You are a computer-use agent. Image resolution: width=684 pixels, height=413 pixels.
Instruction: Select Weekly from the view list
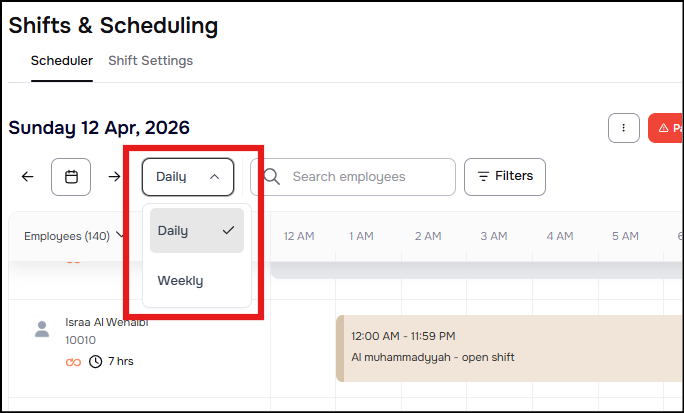click(x=181, y=281)
